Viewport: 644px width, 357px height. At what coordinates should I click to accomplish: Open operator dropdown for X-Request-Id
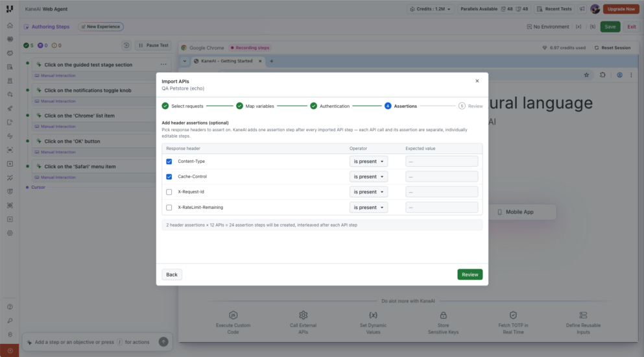368,192
